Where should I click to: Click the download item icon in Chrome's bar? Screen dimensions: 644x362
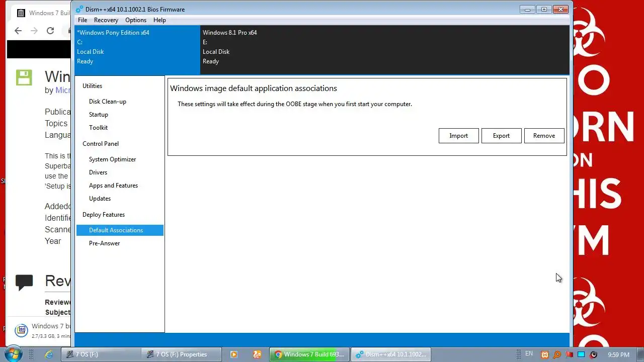pos(21,330)
